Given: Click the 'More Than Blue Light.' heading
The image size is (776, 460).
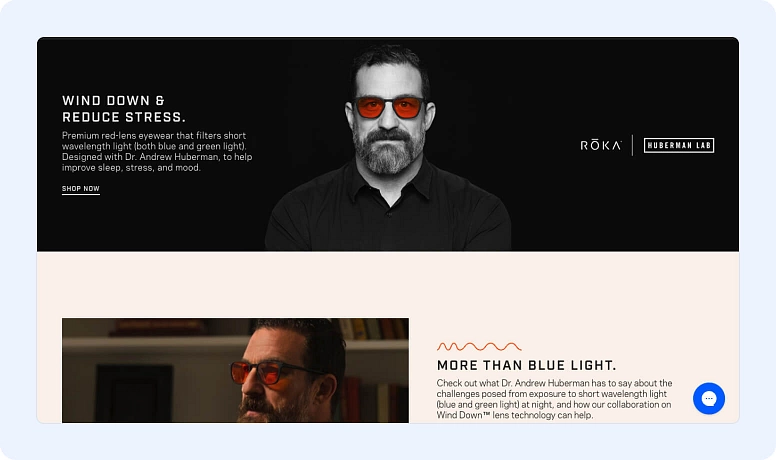Looking at the screenshot, I should click(527, 365).
